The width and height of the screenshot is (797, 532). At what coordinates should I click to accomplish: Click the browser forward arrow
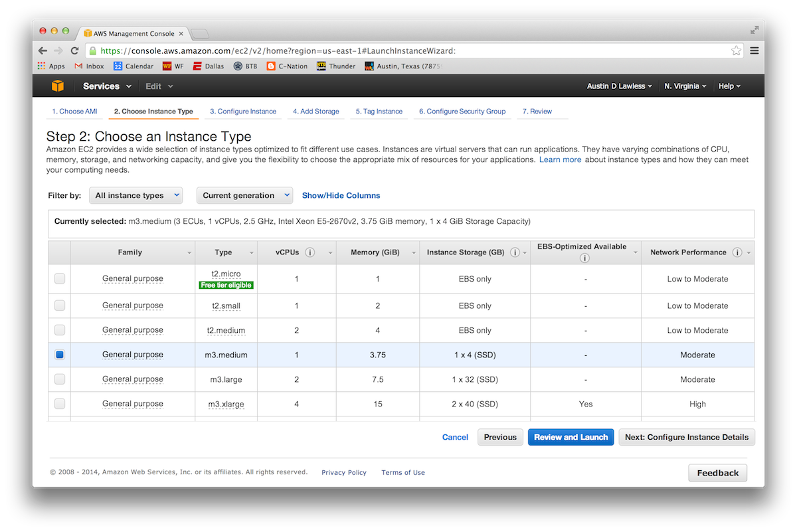click(58, 50)
